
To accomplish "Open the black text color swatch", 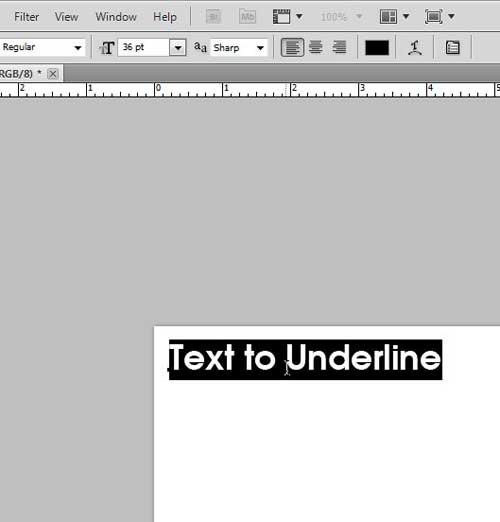I will tap(377, 48).
